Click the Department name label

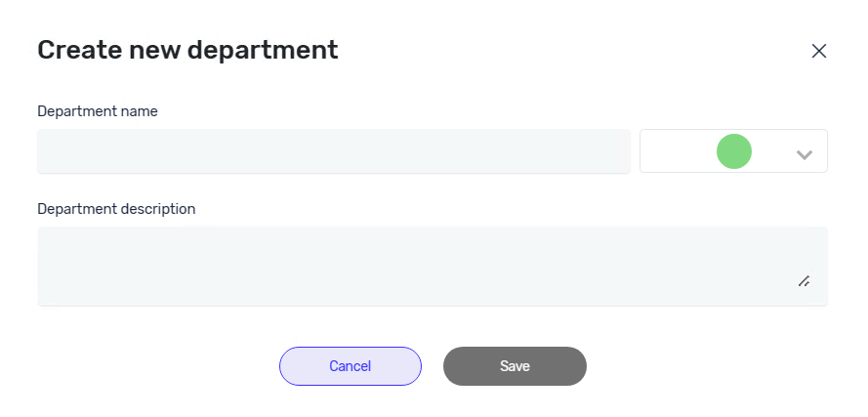pos(98,111)
